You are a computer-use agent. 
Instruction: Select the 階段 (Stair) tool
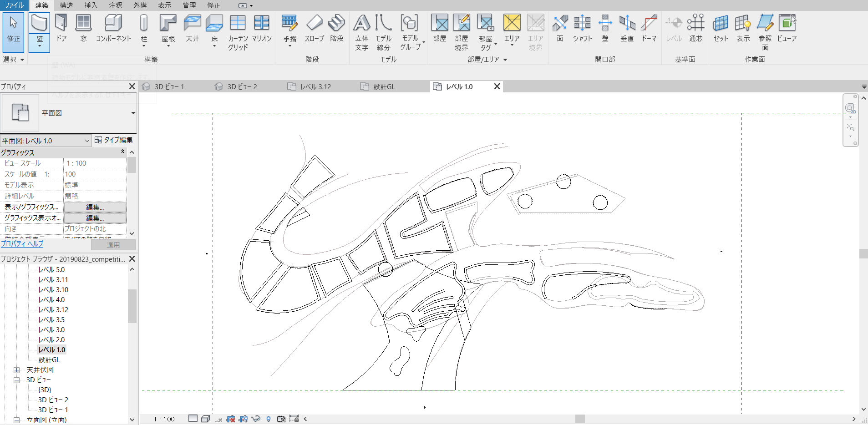[x=337, y=28]
